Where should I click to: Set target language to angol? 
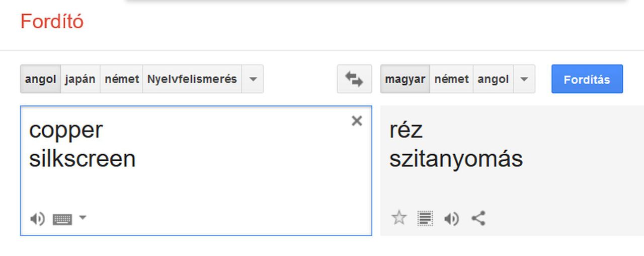pyautogui.click(x=493, y=79)
